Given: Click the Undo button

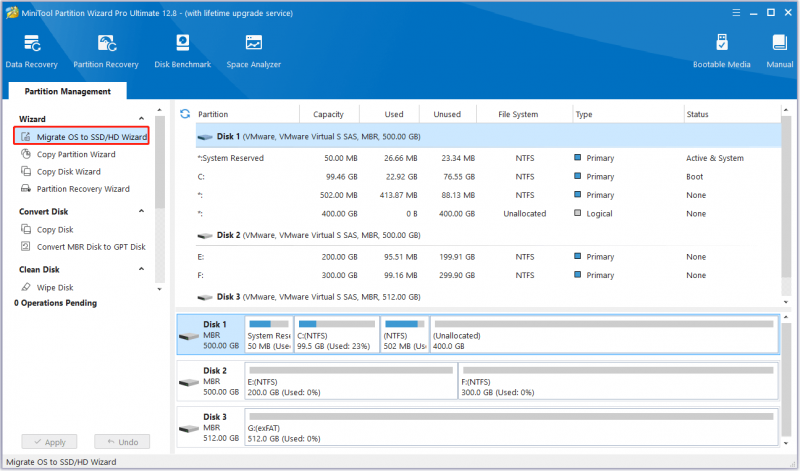Looking at the screenshot, I should click(122, 442).
